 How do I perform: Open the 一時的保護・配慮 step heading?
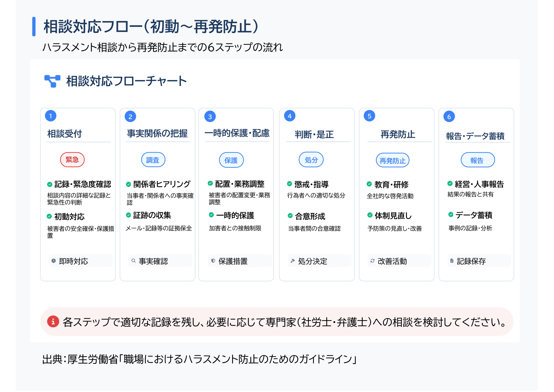237,133
